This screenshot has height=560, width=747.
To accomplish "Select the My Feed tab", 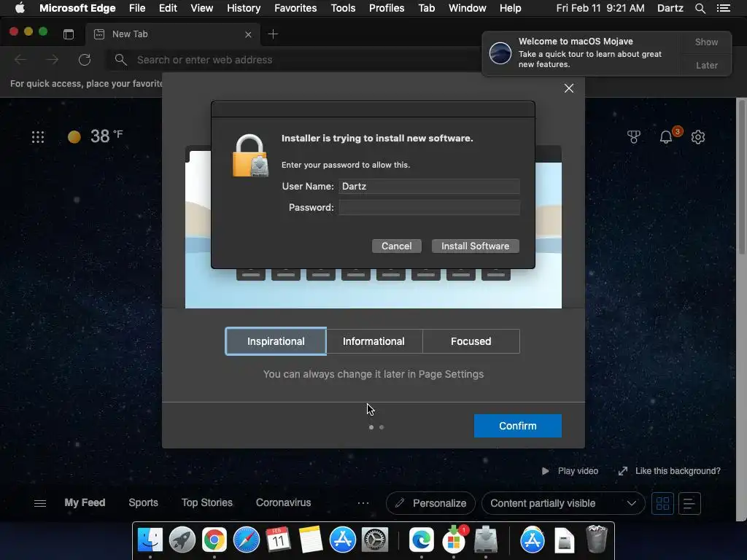I will point(85,503).
